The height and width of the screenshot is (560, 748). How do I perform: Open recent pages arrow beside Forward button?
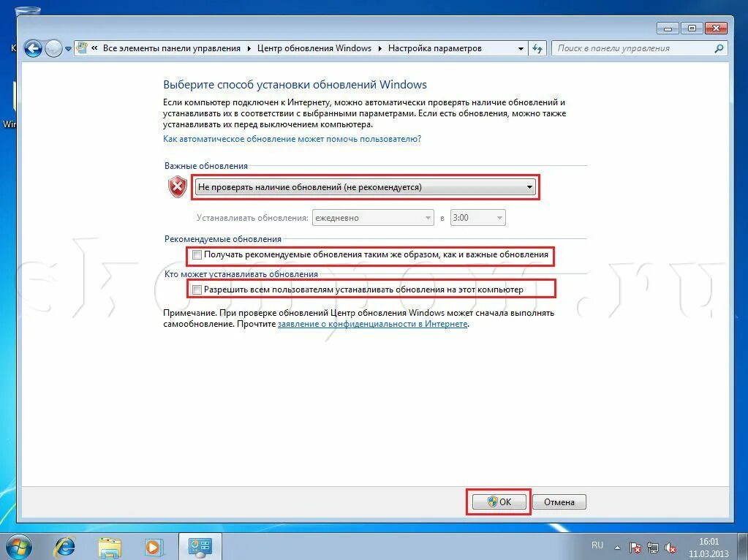click(68, 49)
